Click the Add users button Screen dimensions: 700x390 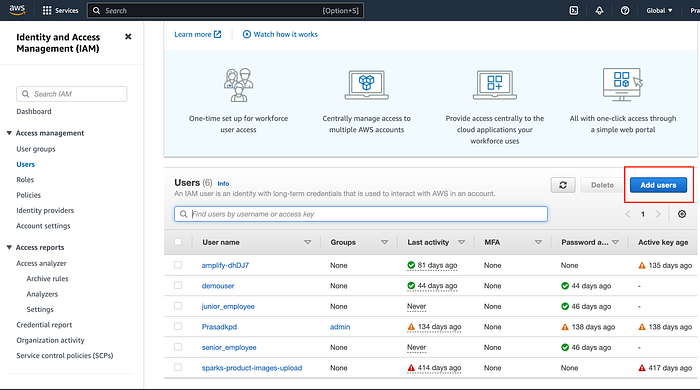[658, 185]
